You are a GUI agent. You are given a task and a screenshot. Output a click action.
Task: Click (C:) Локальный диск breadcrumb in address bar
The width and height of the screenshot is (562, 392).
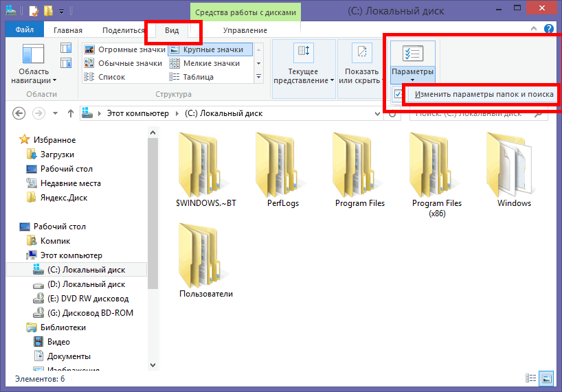coord(224,113)
